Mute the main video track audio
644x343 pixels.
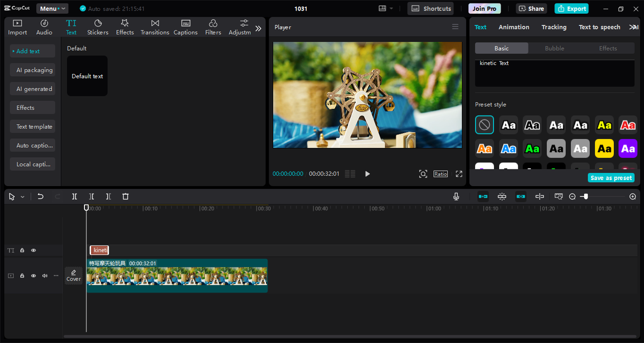[x=45, y=276]
